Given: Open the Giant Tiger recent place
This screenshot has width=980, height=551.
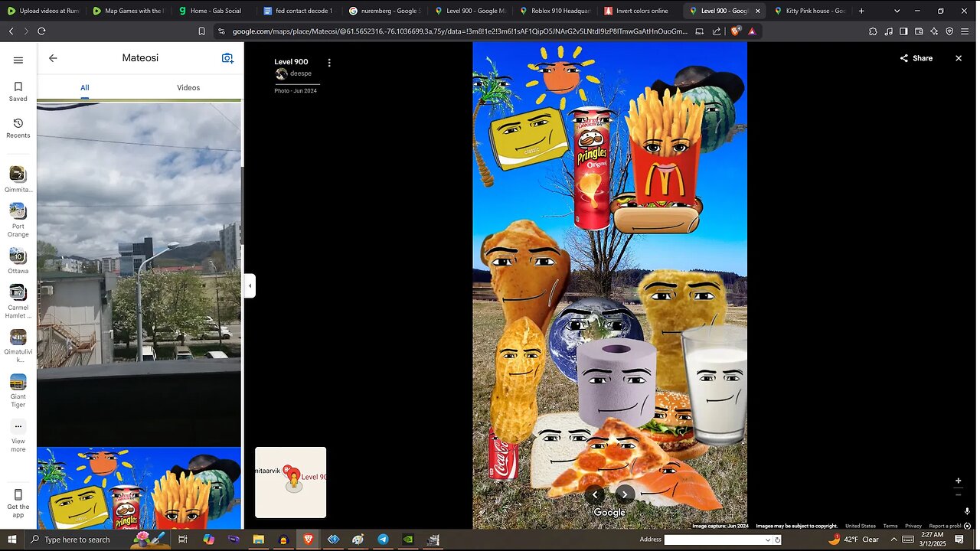Looking at the screenshot, I should click(18, 390).
